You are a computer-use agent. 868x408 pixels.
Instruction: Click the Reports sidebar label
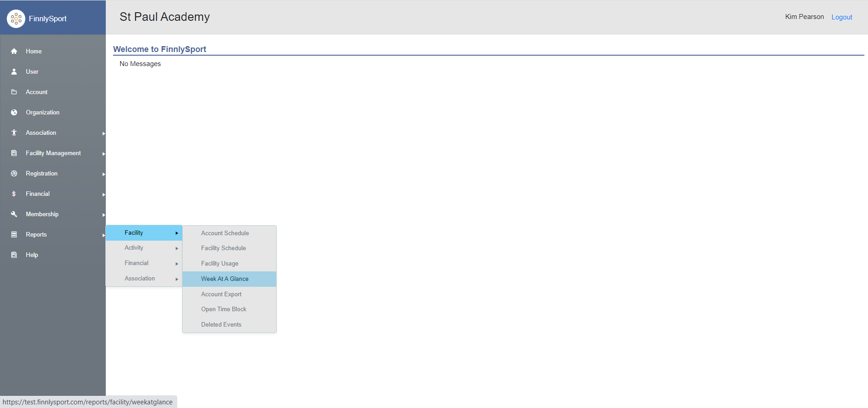coord(36,234)
